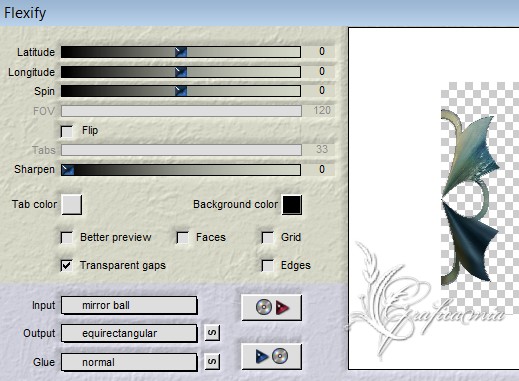Click the disc-and-red-arrow load button

coord(272,307)
